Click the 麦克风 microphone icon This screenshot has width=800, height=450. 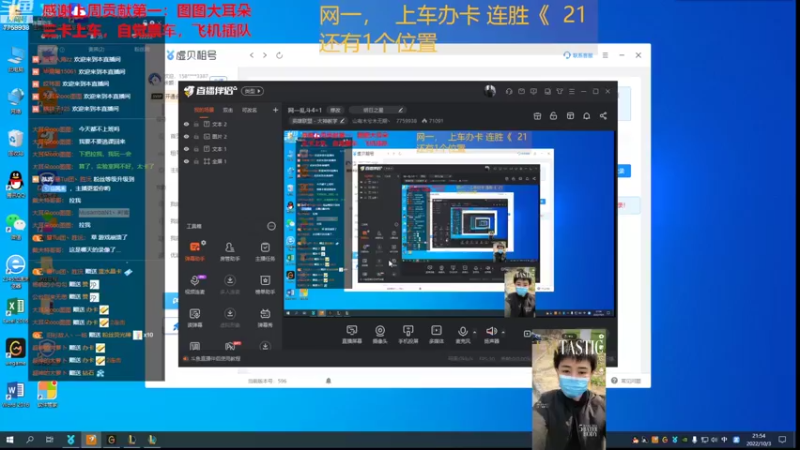463,334
